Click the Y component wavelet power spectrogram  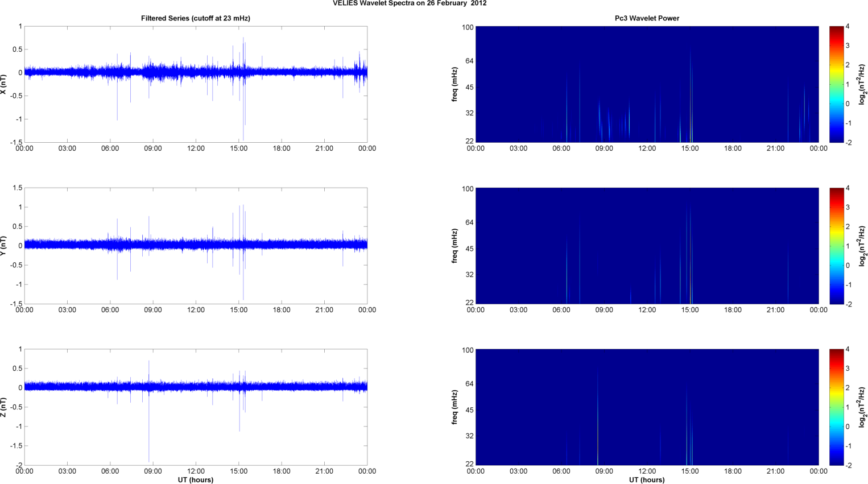coord(647,246)
